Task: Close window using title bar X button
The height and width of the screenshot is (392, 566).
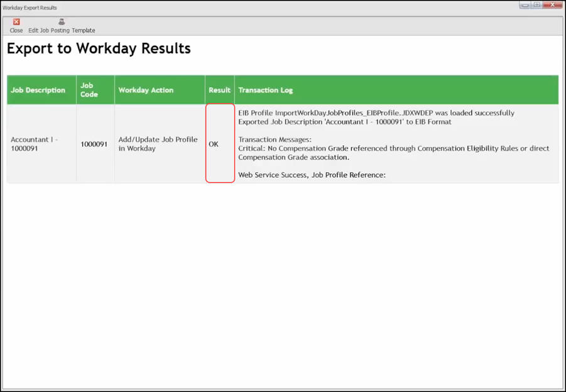Action: pos(553,5)
